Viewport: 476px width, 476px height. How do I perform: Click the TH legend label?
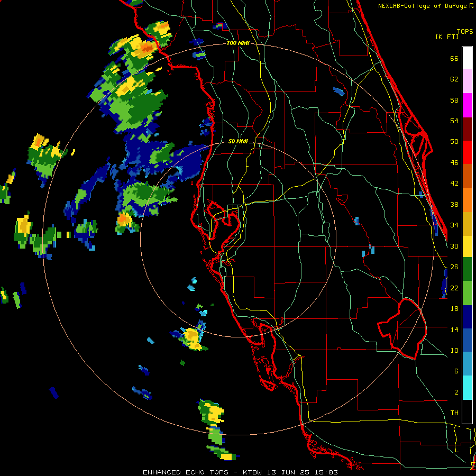454,413
